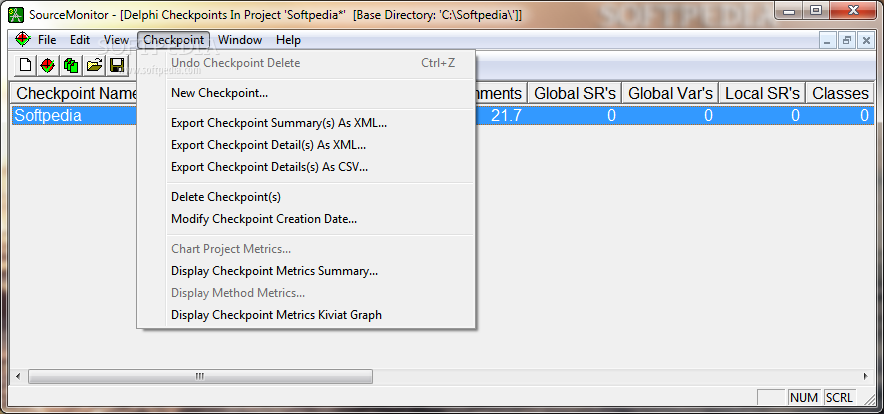Click the scrollbar left arrow
The height and width of the screenshot is (414, 884).
(18, 376)
